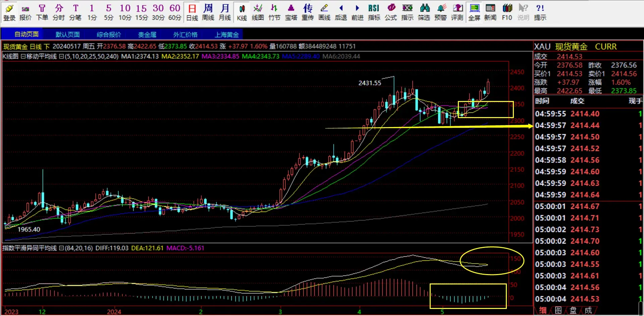Open the 下单 order entry tool
The image size is (644, 316).
[x=42, y=12]
